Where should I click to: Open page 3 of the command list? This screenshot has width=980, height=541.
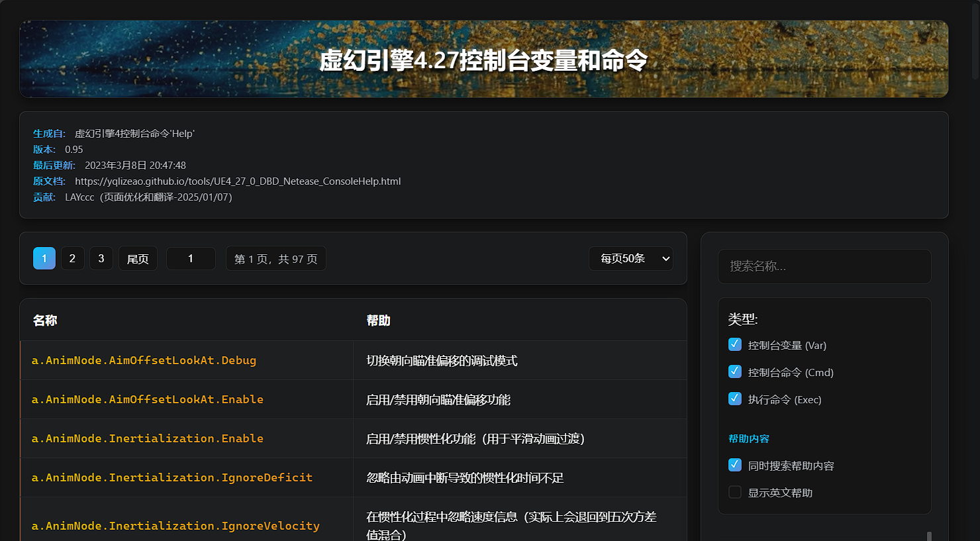(101, 258)
